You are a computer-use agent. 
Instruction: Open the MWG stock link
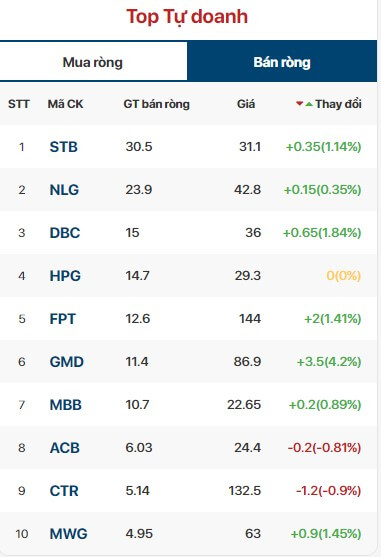tap(69, 534)
